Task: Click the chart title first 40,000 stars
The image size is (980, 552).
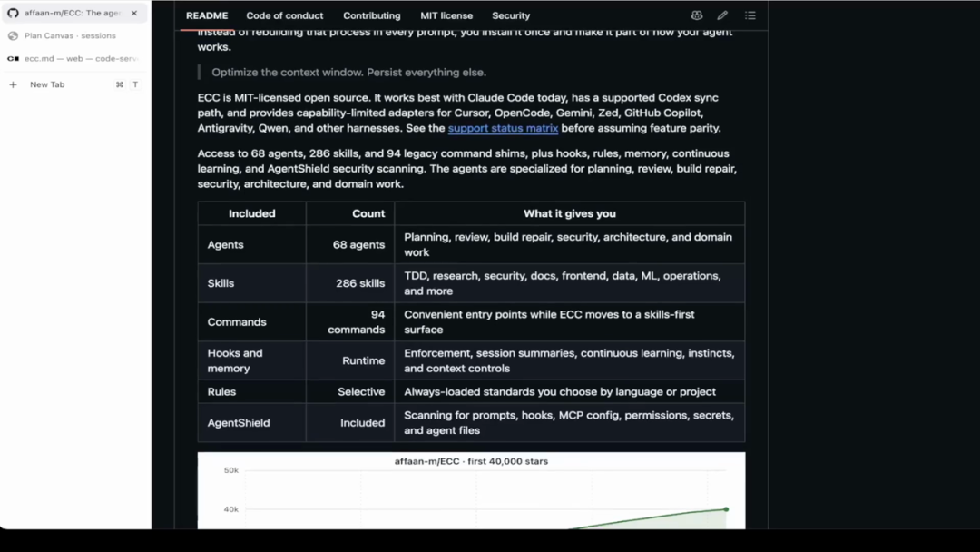Action: point(471,461)
